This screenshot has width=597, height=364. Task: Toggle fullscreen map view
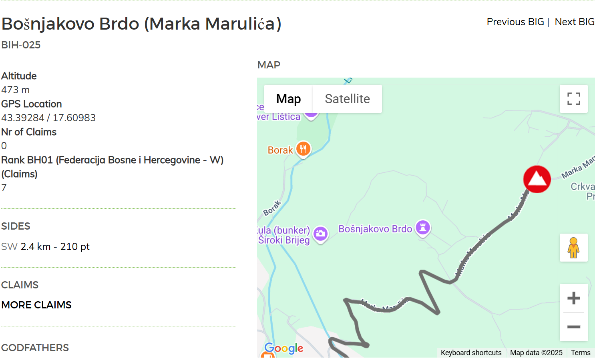[573, 99]
